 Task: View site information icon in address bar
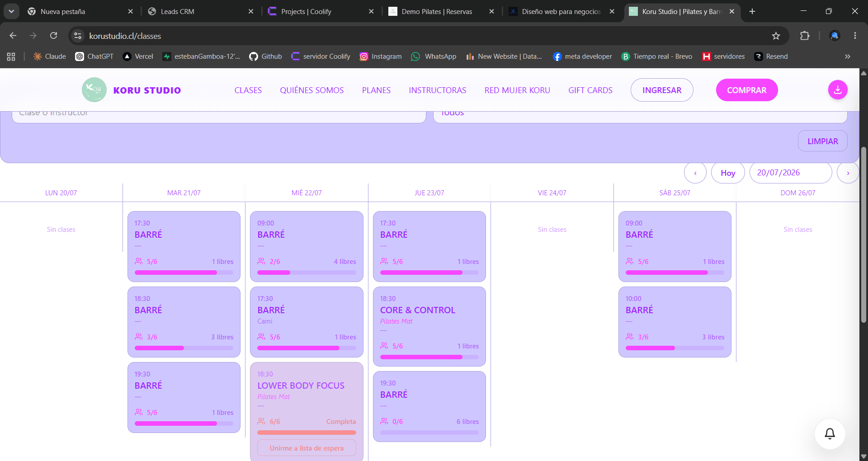[78, 36]
